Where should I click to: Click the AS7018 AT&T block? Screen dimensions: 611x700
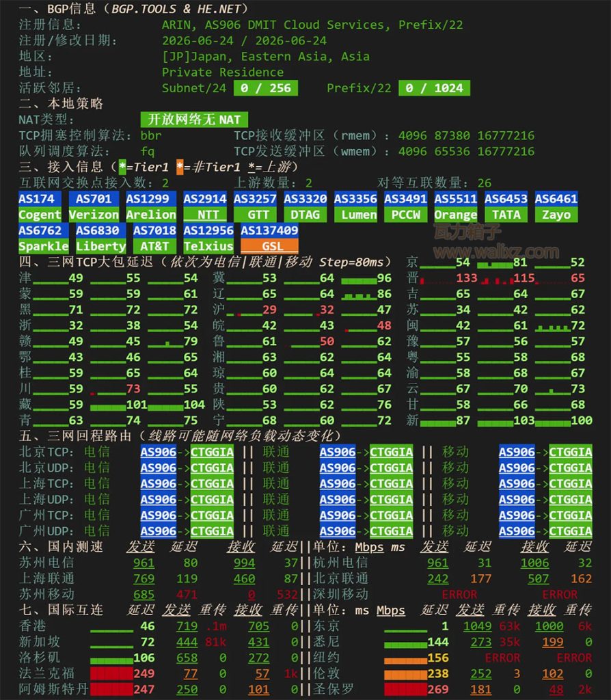154,239
